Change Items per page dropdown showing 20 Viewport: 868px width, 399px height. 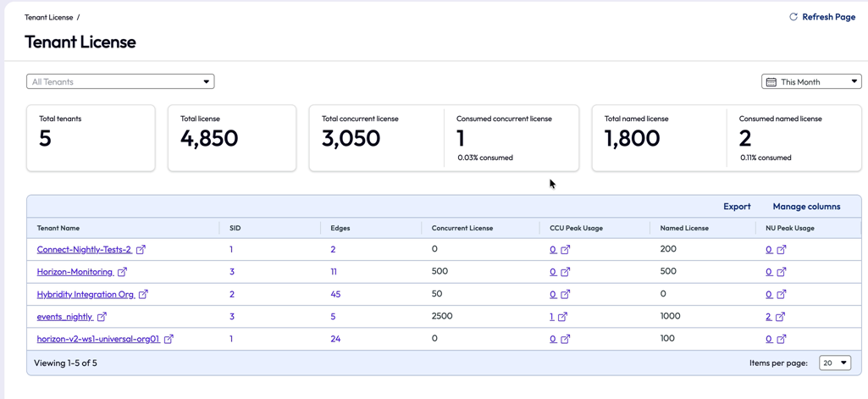pos(835,363)
